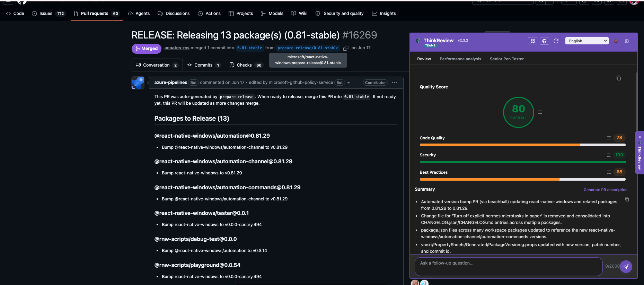Viewport: 644px width, 285px height.
Task: Copy the head branch name icon
Action: (346, 48)
